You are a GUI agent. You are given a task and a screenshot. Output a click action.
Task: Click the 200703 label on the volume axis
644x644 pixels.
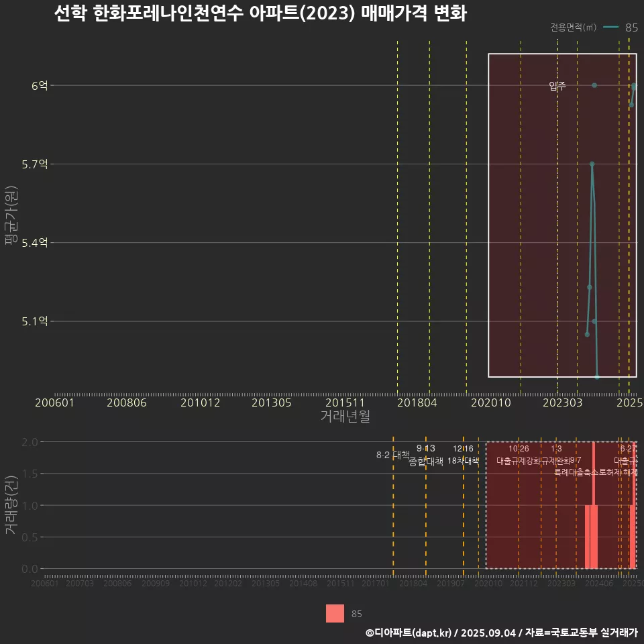tap(80, 583)
